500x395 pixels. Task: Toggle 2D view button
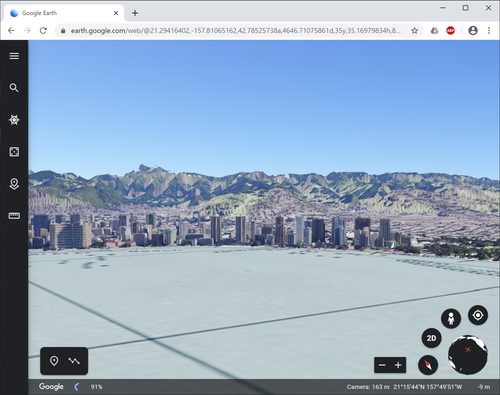[x=431, y=338]
